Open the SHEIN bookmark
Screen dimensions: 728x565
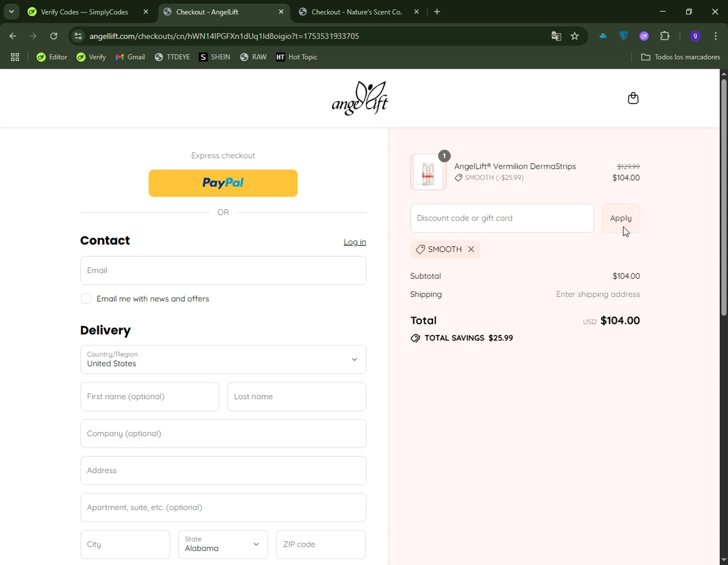coord(215,57)
